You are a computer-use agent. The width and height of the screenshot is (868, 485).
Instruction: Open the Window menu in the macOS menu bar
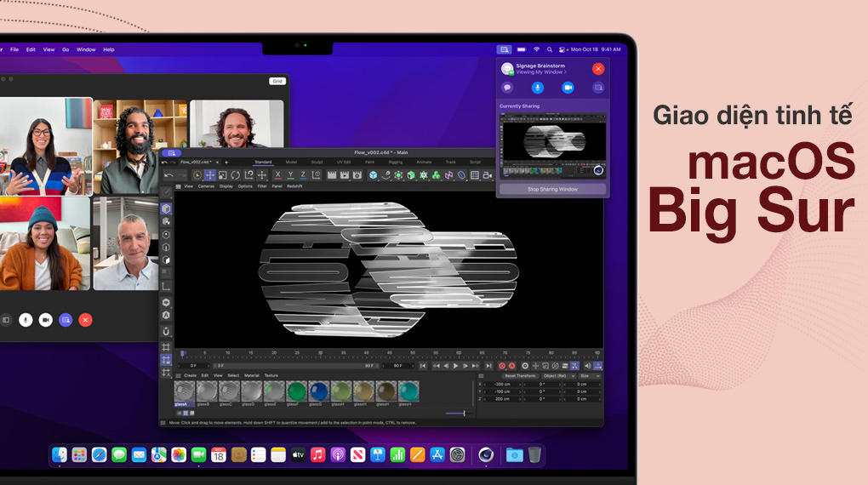click(86, 49)
